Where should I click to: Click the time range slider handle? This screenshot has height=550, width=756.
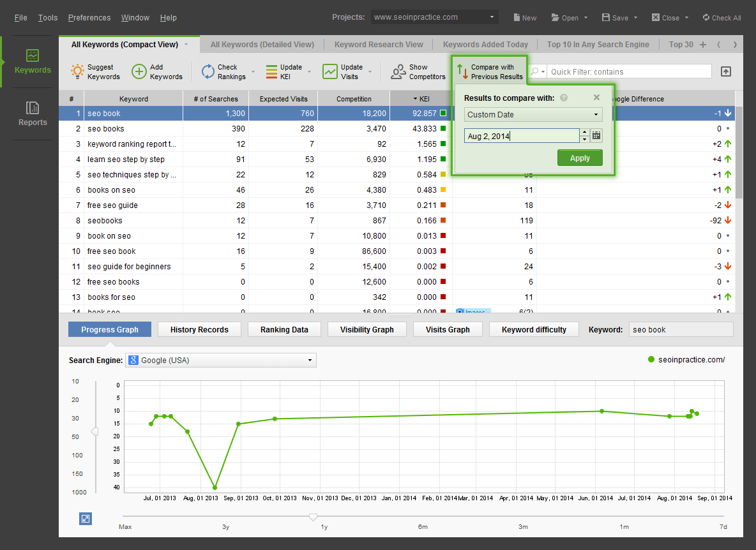tap(314, 517)
